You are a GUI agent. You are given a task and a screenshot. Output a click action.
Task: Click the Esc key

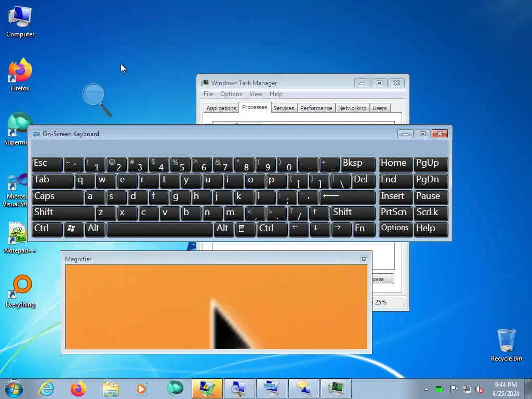(47, 164)
